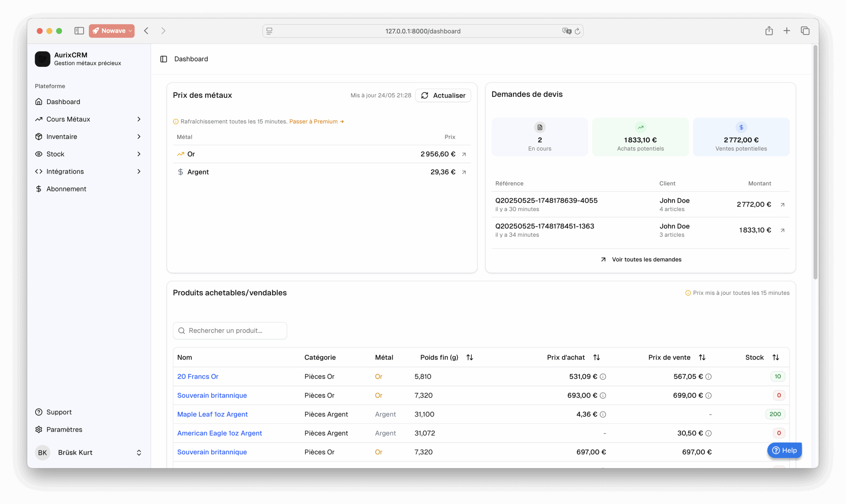Click the Achats potentiels trend icon
846x504 pixels.
click(x=640, y=127)
